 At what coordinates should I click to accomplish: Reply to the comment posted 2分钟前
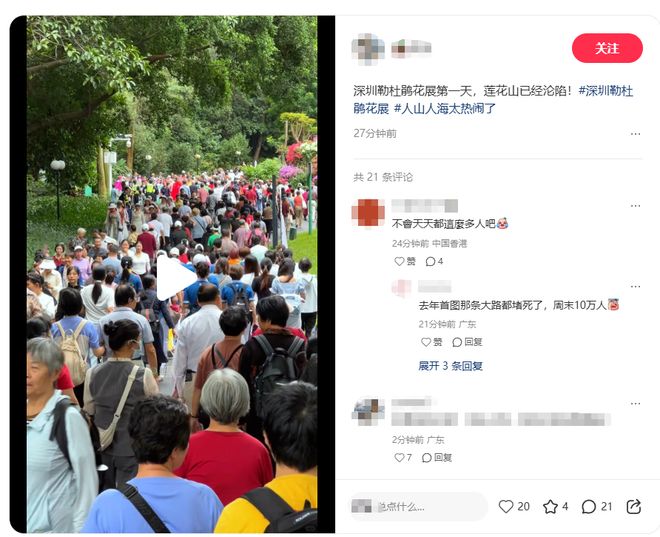tap(437, 457)
